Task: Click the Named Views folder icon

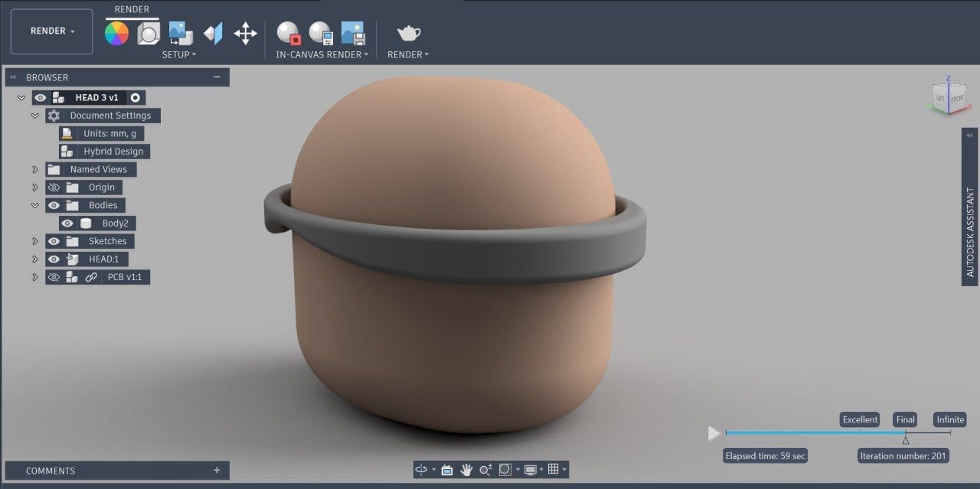Action: [54, 169]
